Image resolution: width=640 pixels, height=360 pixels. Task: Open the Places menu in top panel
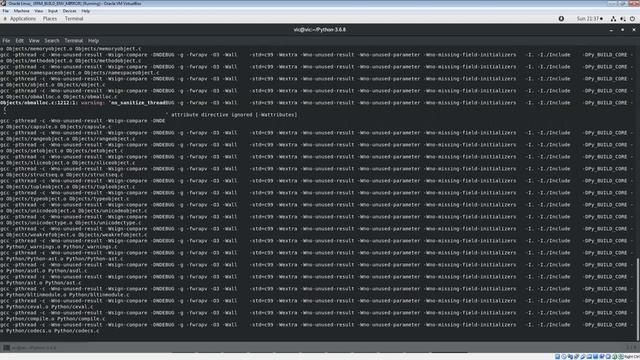pos(50,19)
